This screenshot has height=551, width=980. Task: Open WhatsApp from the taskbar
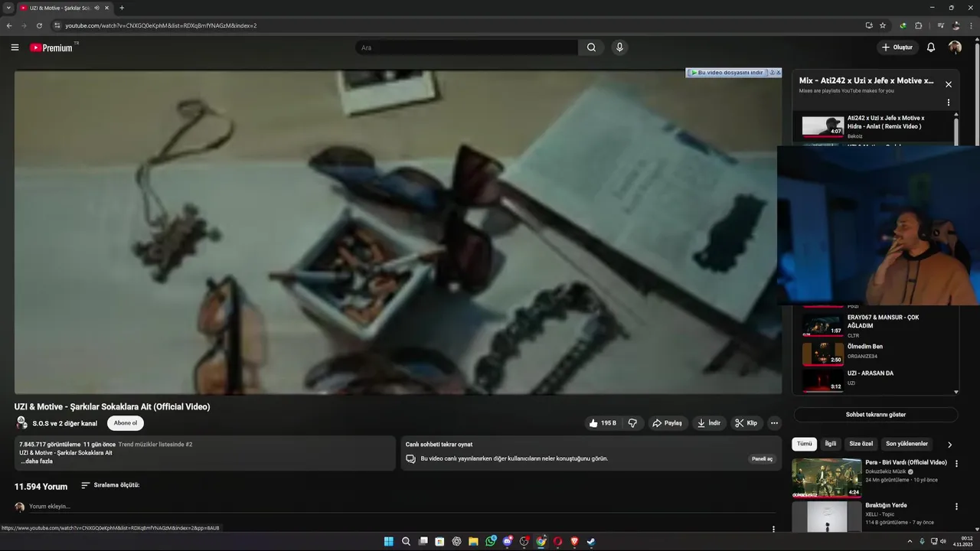point(491,541)
